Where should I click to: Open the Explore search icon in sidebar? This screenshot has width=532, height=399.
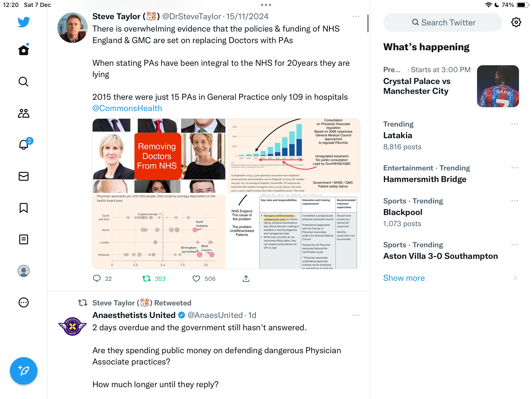pos(24,82)
